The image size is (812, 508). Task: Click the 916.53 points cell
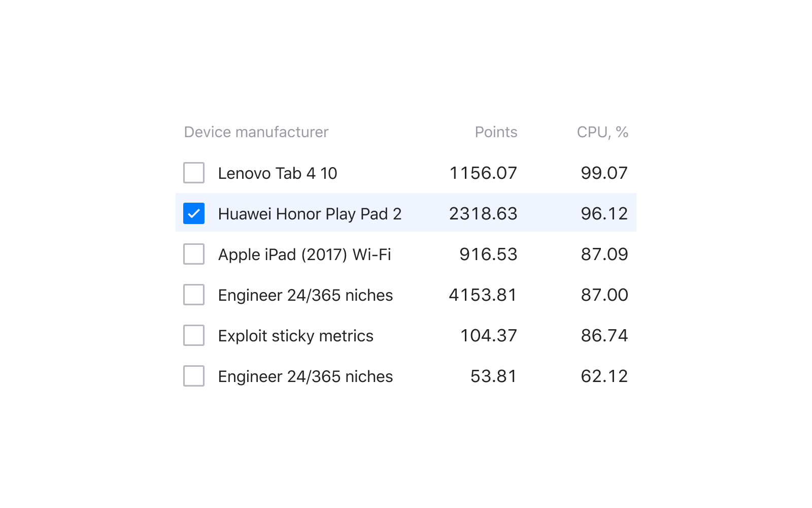point(488,255)
